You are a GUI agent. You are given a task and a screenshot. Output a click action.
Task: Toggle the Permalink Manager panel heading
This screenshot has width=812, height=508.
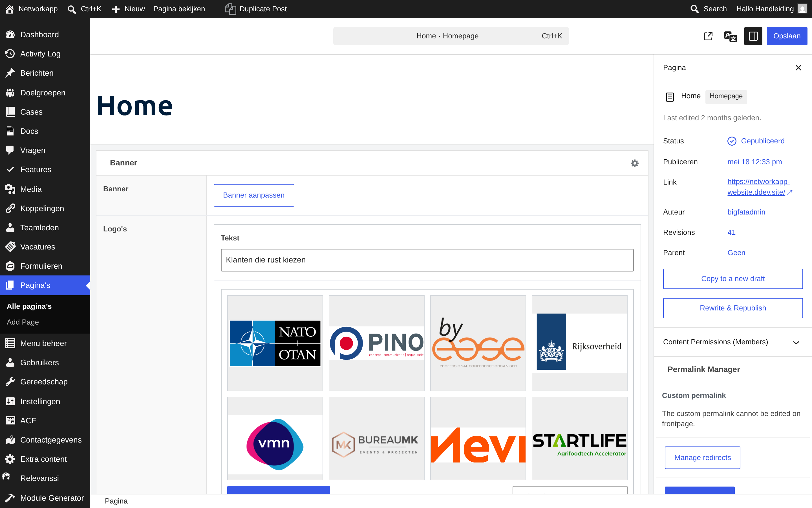(x=704, y=369)
